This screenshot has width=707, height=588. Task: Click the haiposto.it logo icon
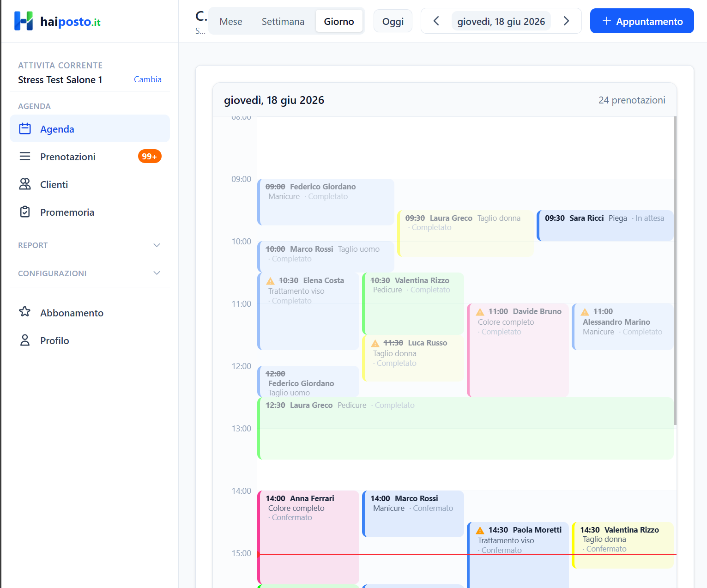point(24,21)
